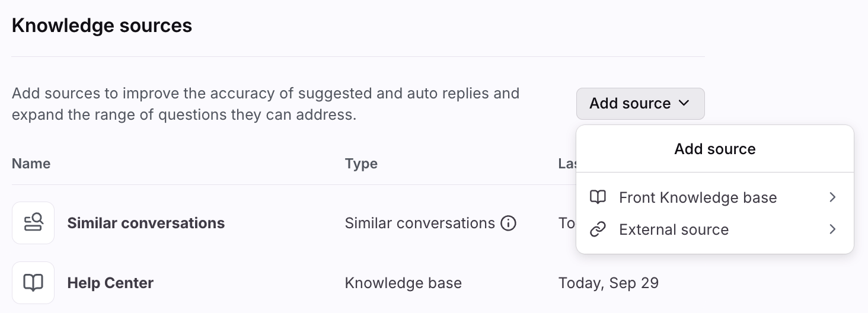The height and width of the screenshot is (313, 868).
Task: Click the chevron arrow on Add source button
Action: click(684, 103)
